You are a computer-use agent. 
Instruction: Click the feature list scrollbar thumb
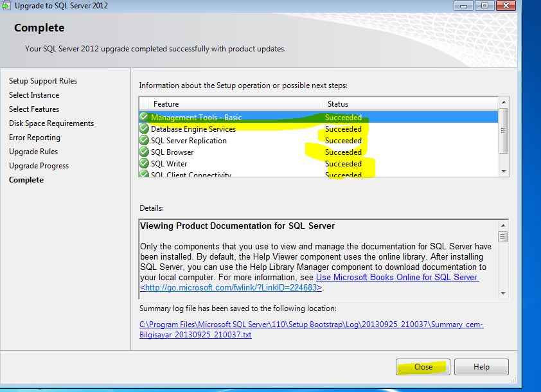(x=503, y=130)
